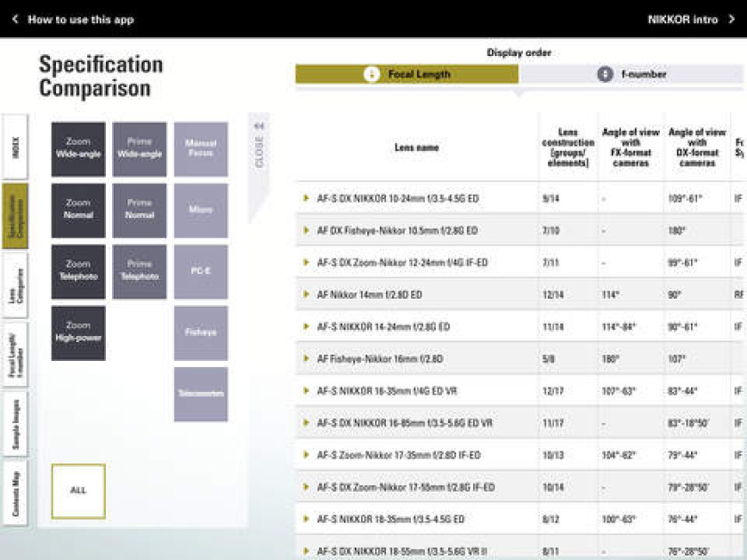Switch to the Lens Categories side tab
The width and height of the screenshot is (747, 560).
(x=15, y=285)
